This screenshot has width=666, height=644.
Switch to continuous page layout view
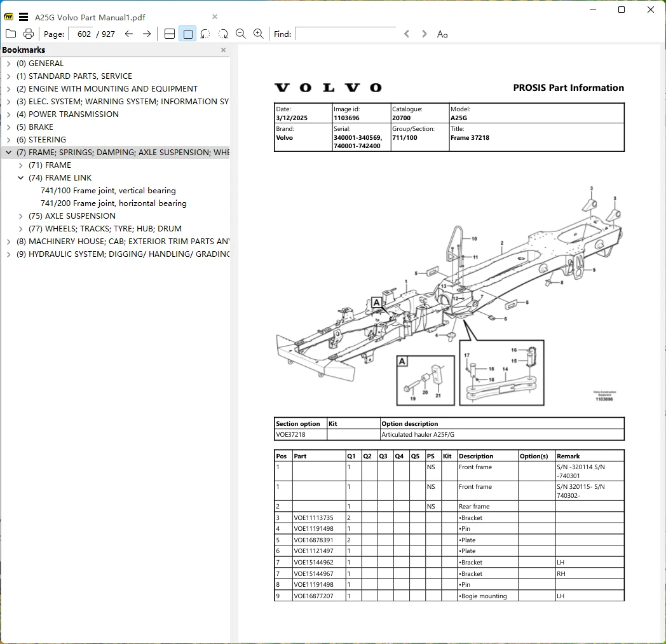click(170, 34)
